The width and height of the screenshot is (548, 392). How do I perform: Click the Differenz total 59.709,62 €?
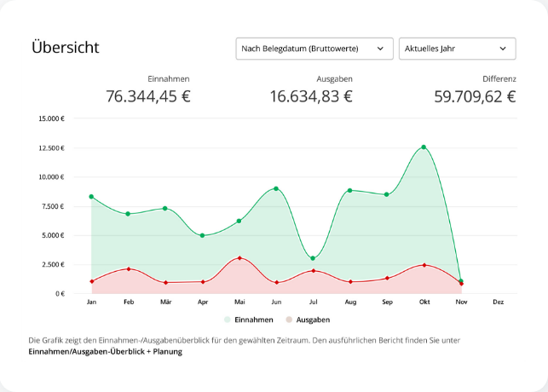pos(474,96)
